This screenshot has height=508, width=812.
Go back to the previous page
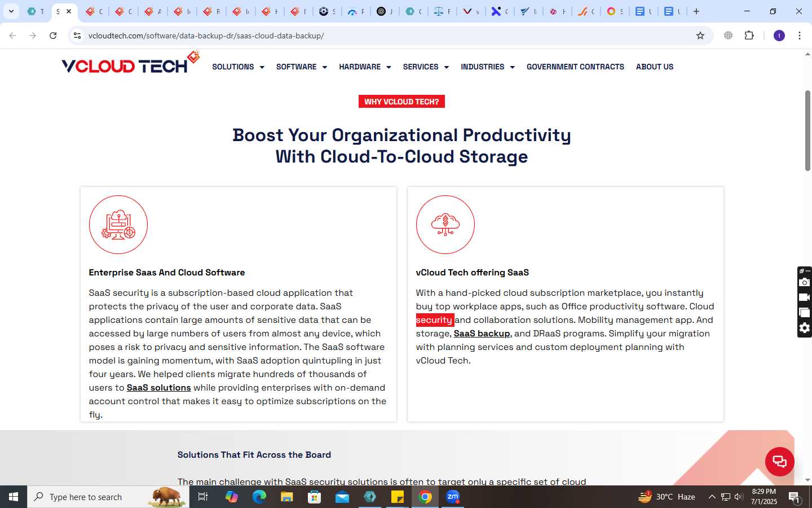(x=12, y=36)
